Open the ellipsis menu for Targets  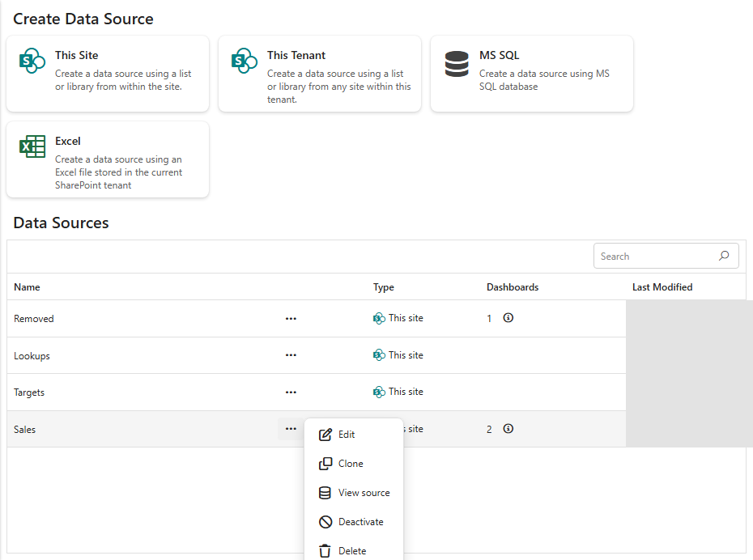tap(291, 392)
